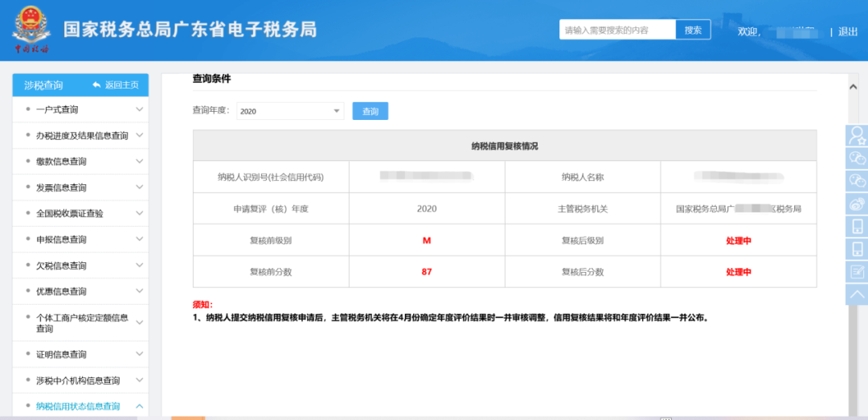Open 个体工商户核定定额信息查询 menu item
Screen dimensions: 868x420
[x=80, y=323]
